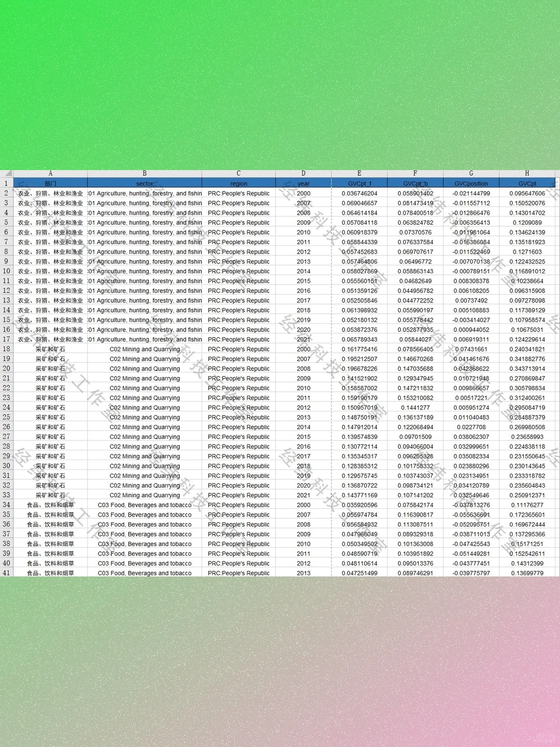560x747 pixels.
Task: Click cell value 0.10238664
Action: (x=527, y=281)
